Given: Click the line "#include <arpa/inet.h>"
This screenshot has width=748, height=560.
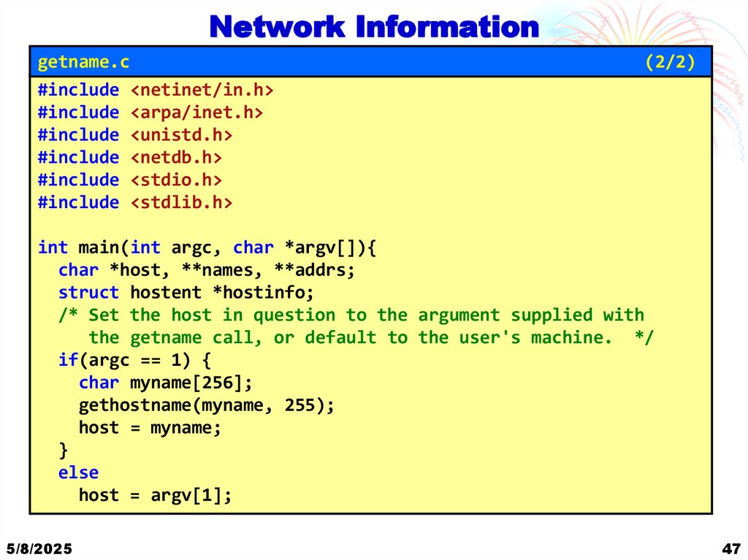Looking at the screenshot, I should 150,112.
